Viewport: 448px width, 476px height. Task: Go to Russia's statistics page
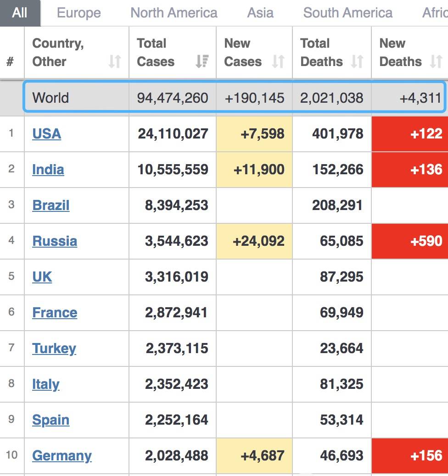(55, 241)
